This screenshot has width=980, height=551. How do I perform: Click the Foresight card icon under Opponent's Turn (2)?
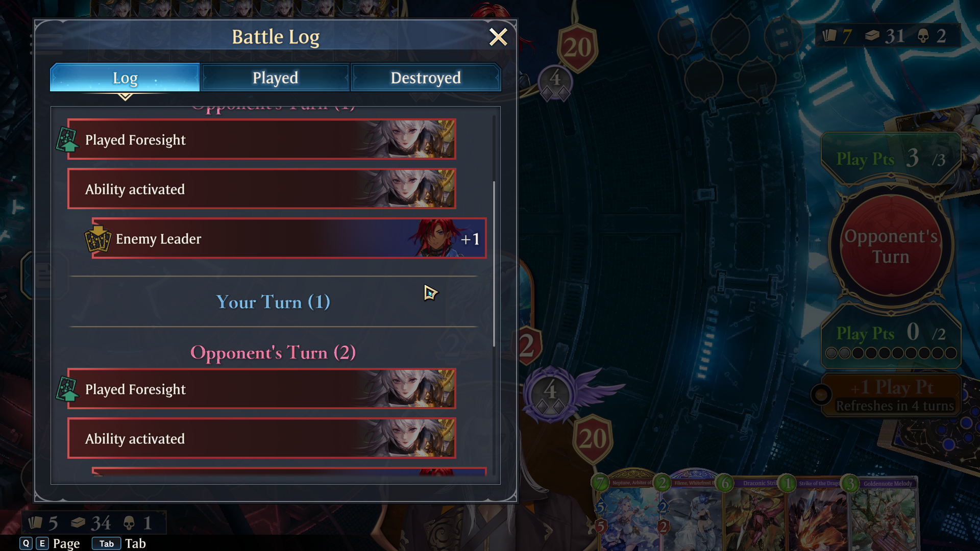67,389
